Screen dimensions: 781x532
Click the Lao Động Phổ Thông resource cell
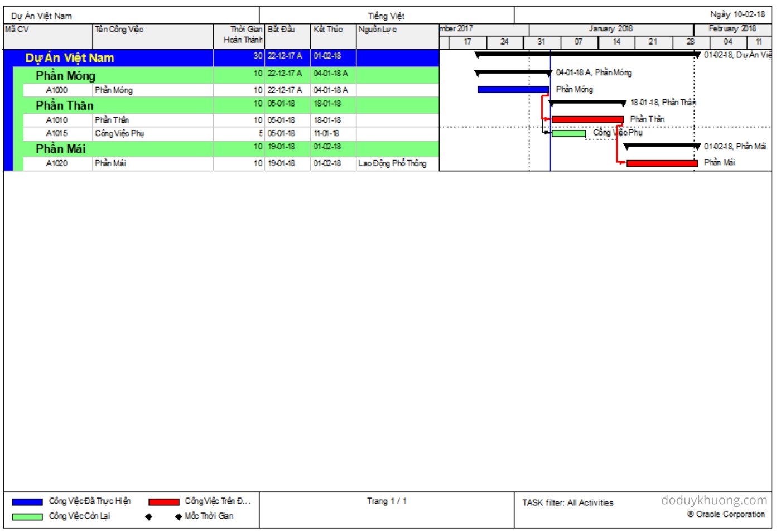[x=392, y=163]
